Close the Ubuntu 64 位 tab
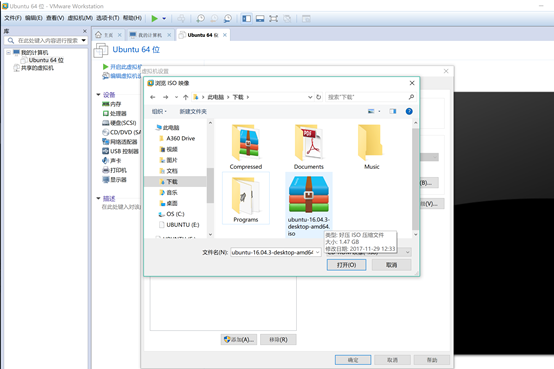This screenshot has width=554, height=369. point(225,35)
